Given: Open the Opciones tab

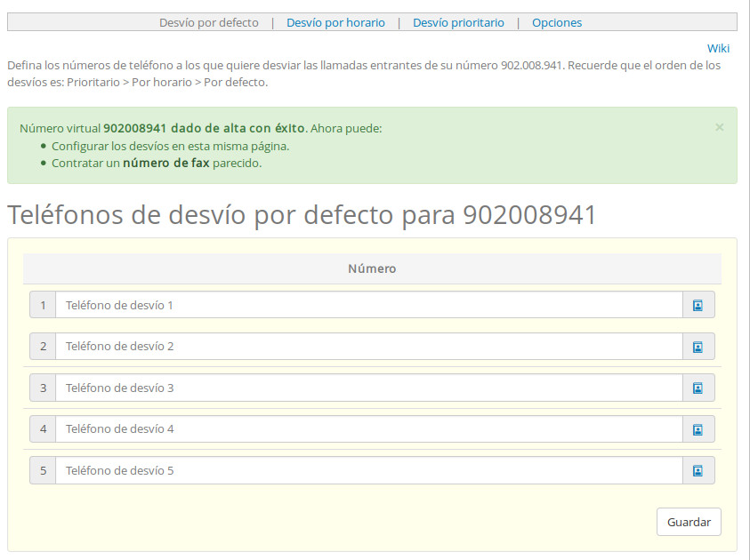Looking at the screenshot, I should tap(556, 23).
